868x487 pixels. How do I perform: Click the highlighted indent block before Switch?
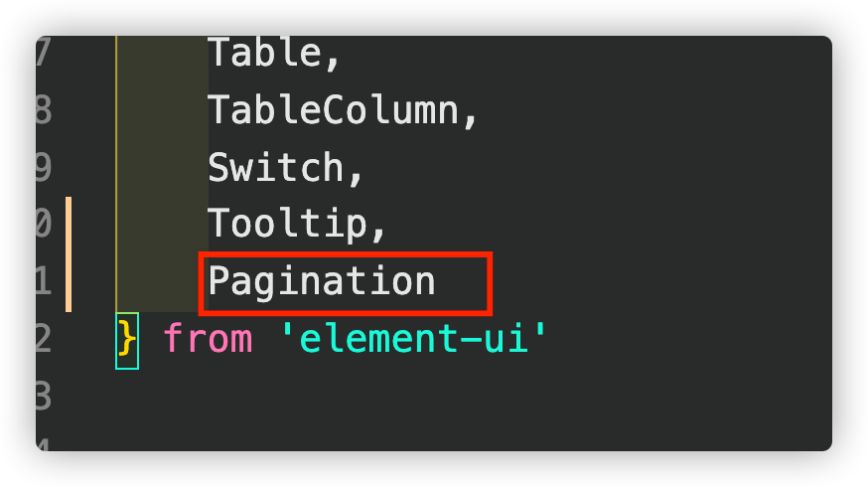click(x=162, y=167)
